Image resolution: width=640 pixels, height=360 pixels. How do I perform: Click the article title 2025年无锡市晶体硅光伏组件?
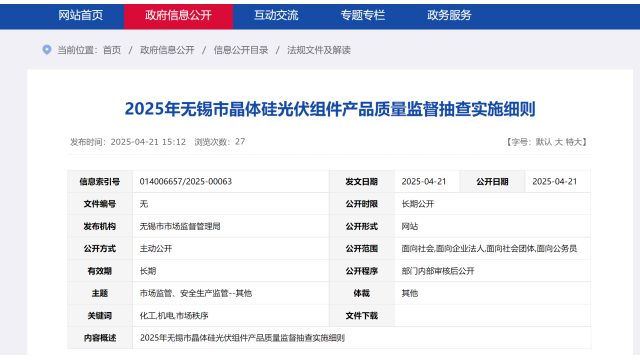pyautogui.click(x=330, y=109)
